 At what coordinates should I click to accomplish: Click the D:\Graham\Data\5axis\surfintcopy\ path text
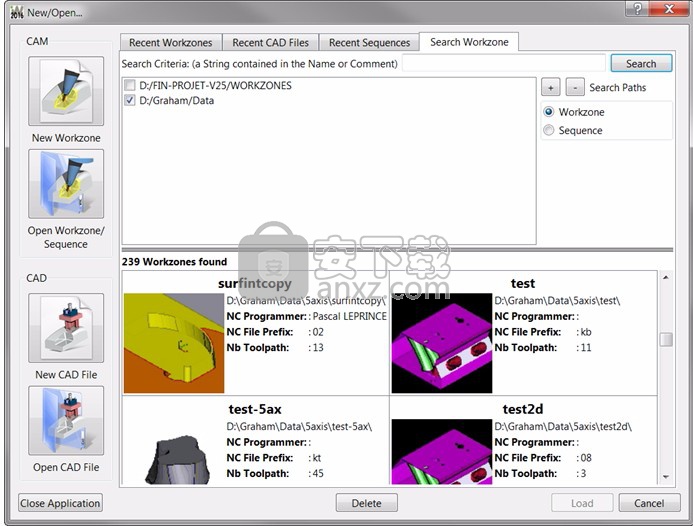pyautogui.click(x=306, y=301)
